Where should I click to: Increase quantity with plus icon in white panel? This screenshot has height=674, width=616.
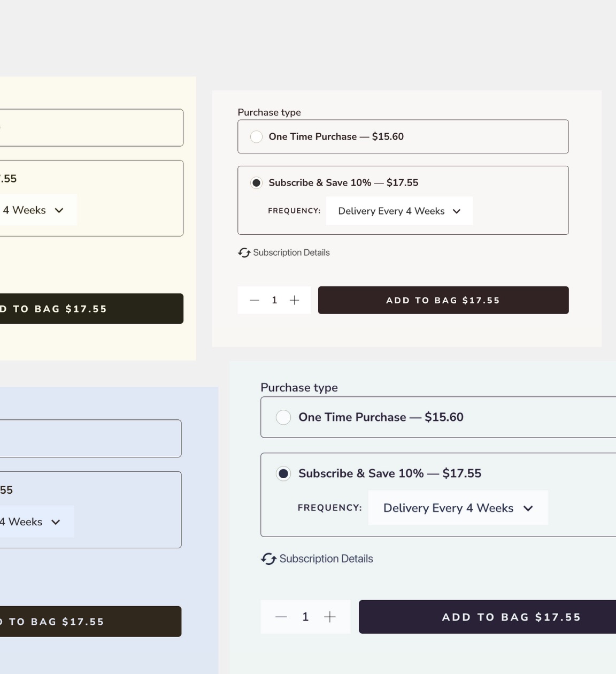tap(294, 300)
